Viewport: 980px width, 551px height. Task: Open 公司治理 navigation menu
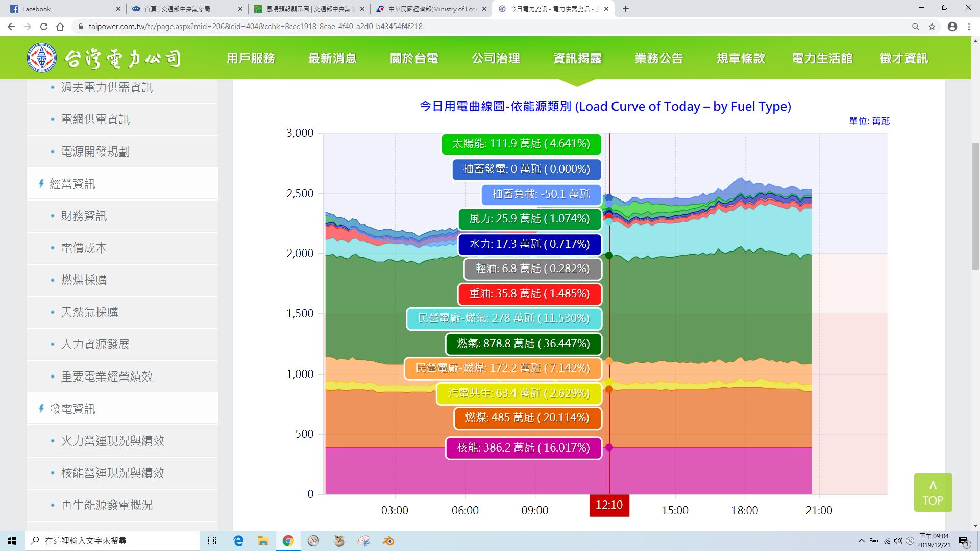pos(496,58)
